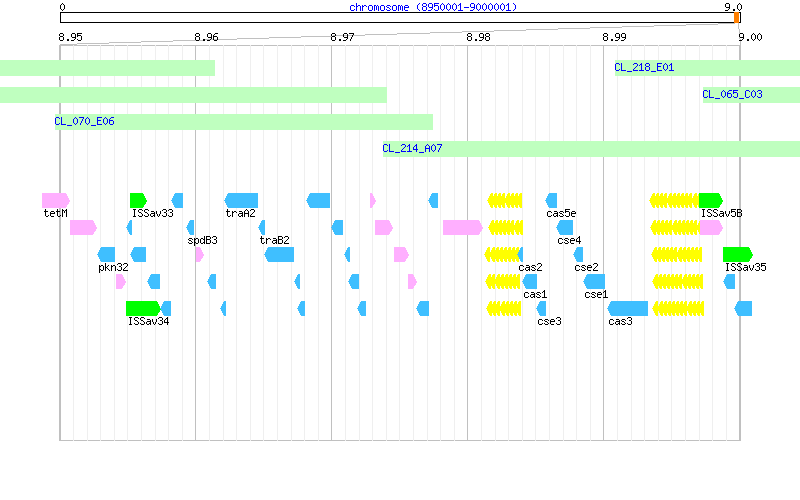
Task: Click the orange position marker on chromosome bar
Action: pyautogui.click(x=736, y=18)
